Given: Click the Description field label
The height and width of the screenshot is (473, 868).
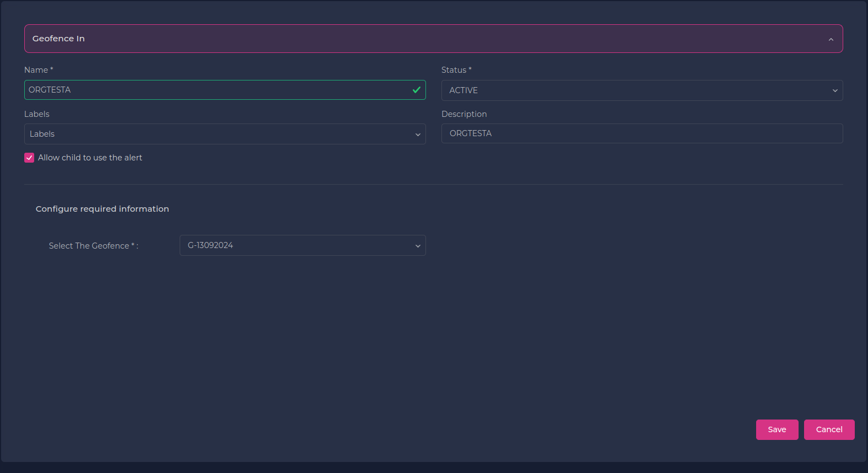Looking at the screenshot, I should click(x=464, y=114).
